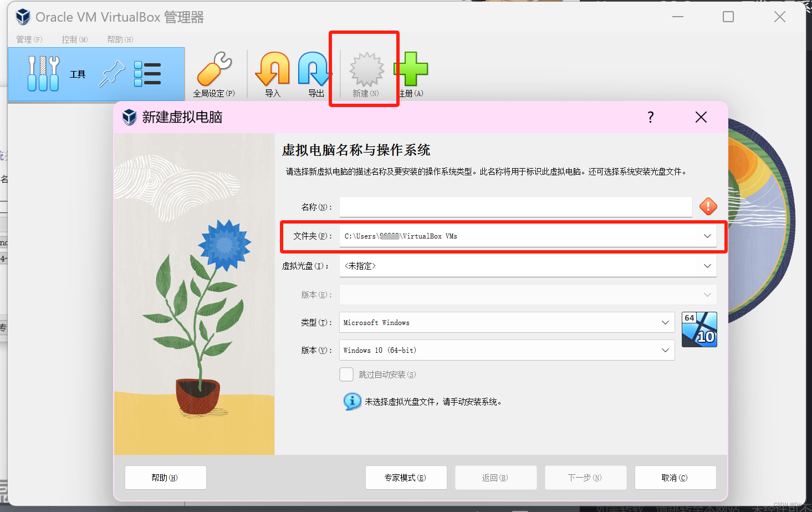Click the VirtualBox cube logo in title bar
Image resolution: width=812 pixels, height=512 pixels.
(23, 17)
